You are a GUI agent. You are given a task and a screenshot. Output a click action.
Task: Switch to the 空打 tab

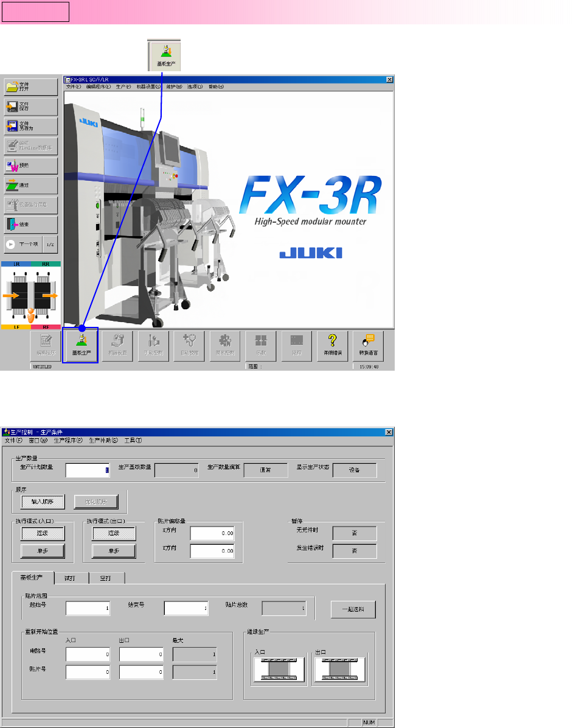point(106,578)
